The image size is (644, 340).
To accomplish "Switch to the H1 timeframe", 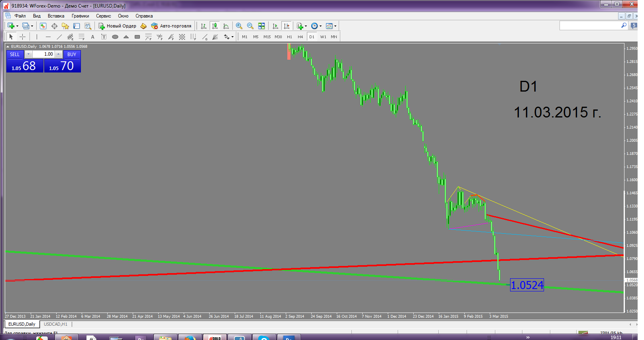I will [289, 37].
